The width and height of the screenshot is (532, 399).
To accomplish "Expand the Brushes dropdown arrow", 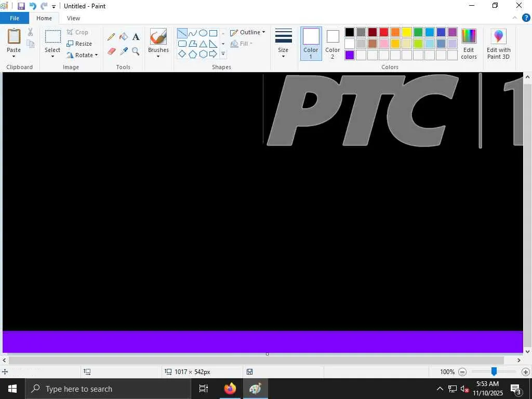I will (x=158, y=56).
